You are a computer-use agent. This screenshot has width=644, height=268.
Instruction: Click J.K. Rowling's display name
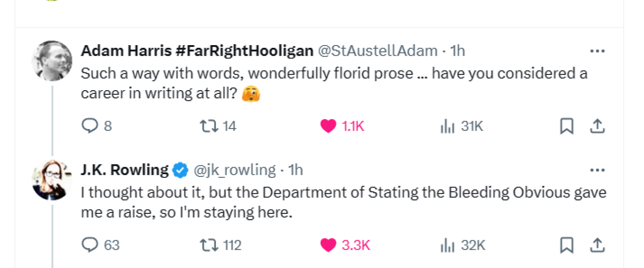(124, 170)
